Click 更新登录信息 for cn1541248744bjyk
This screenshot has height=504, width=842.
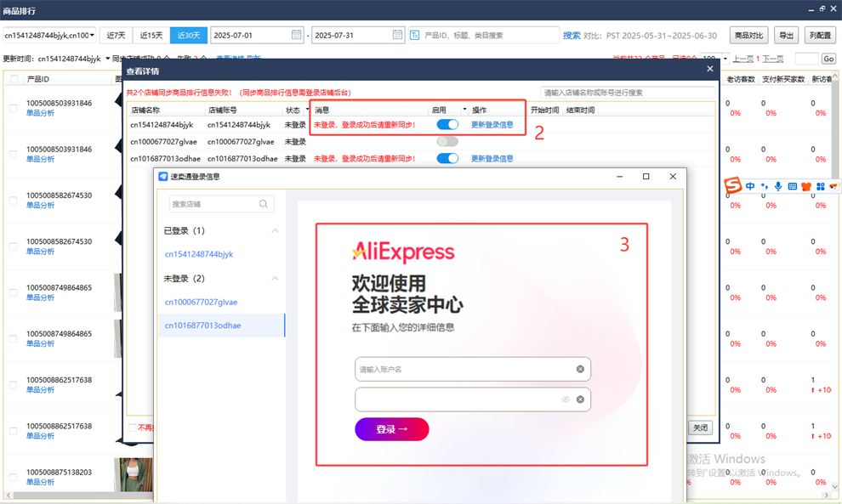492,125
